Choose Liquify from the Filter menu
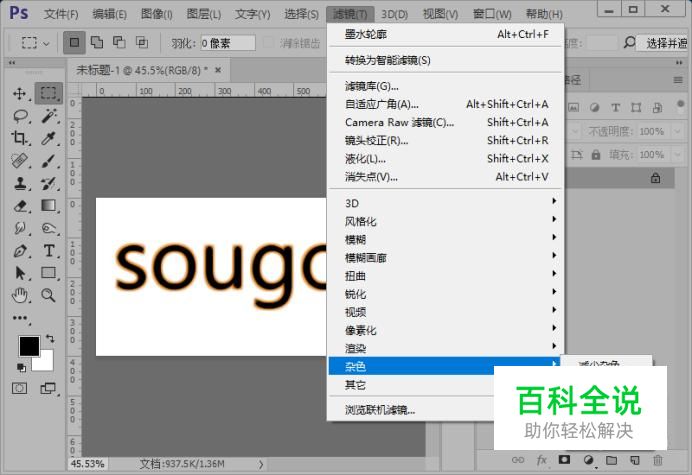 click(446, 158)
